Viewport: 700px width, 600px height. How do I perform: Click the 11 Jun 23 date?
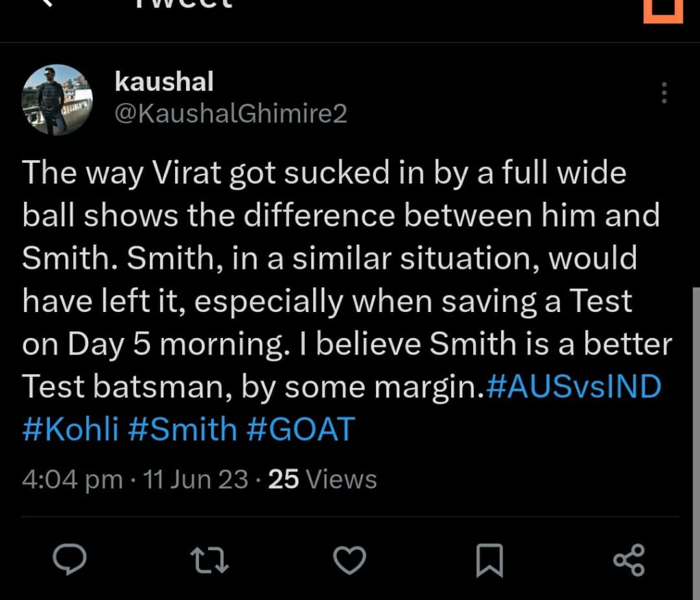click(196, 480)
